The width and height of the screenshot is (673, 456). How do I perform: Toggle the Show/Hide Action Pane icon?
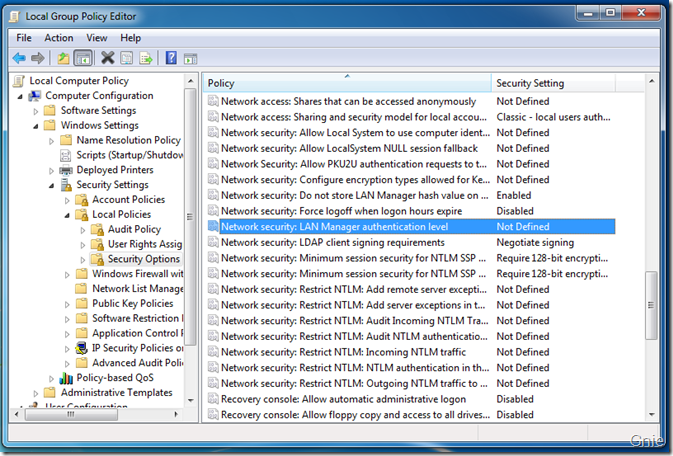(190, 58)
